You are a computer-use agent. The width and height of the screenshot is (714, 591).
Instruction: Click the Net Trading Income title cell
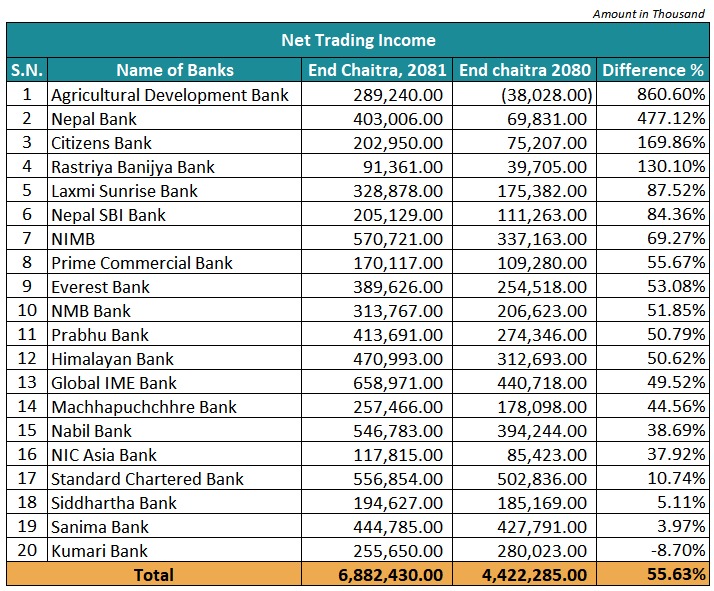pyautogui.click(x=357, y=40)
